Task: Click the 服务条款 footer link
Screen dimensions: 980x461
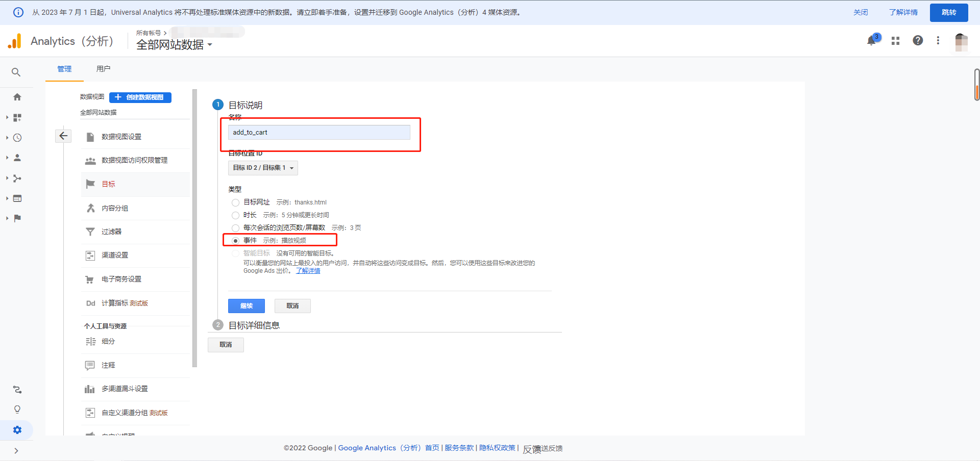Action: tap(459, 448)
